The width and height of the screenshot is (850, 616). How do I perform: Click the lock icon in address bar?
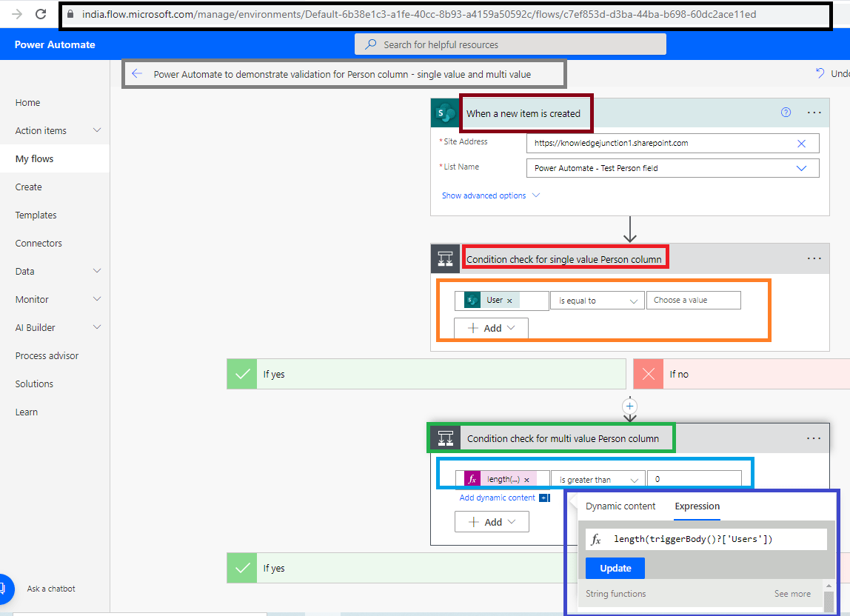70,14
